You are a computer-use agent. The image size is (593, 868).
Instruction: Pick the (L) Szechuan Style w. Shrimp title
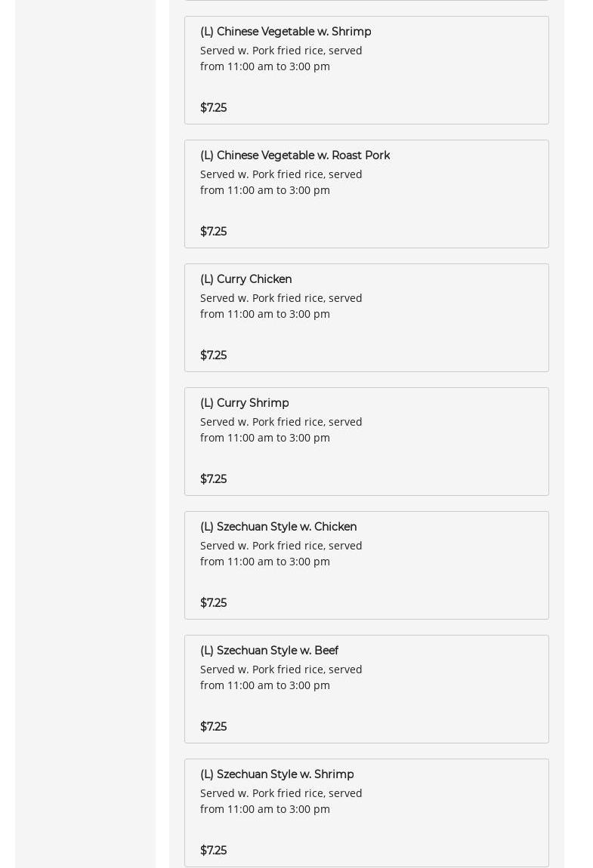[276, 774]
